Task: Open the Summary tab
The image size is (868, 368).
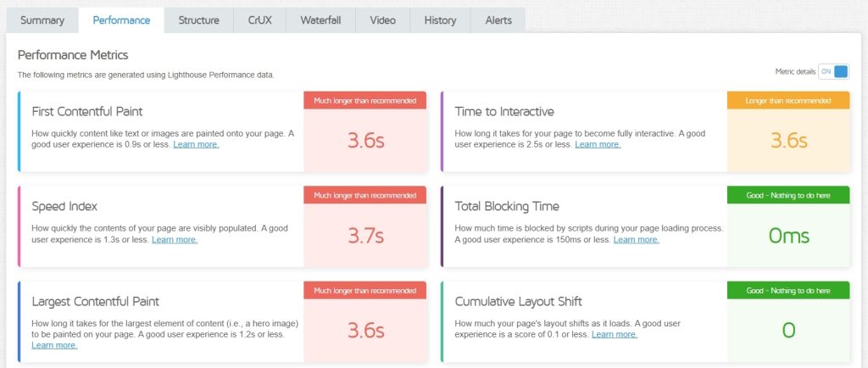Action: pos(42,20)
